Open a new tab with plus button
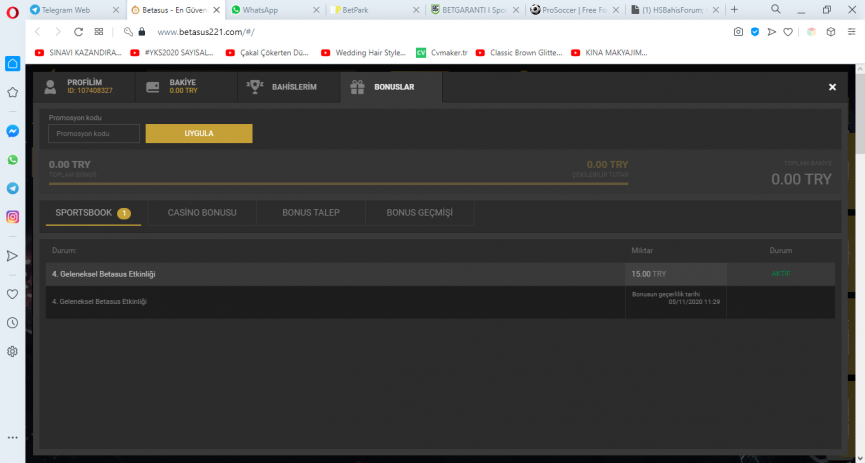The height and width of the screenshot is (463, 865). [x=734, y=9]
